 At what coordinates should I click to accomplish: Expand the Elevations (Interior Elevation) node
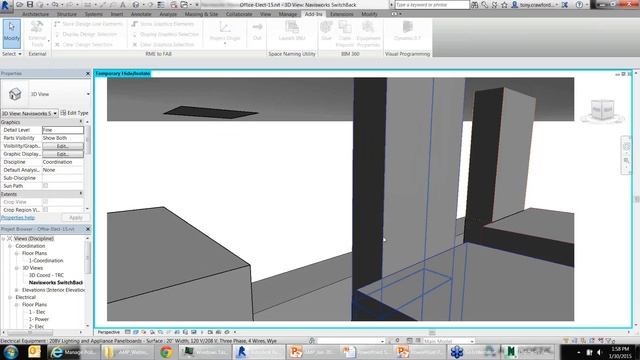[17, 290]
